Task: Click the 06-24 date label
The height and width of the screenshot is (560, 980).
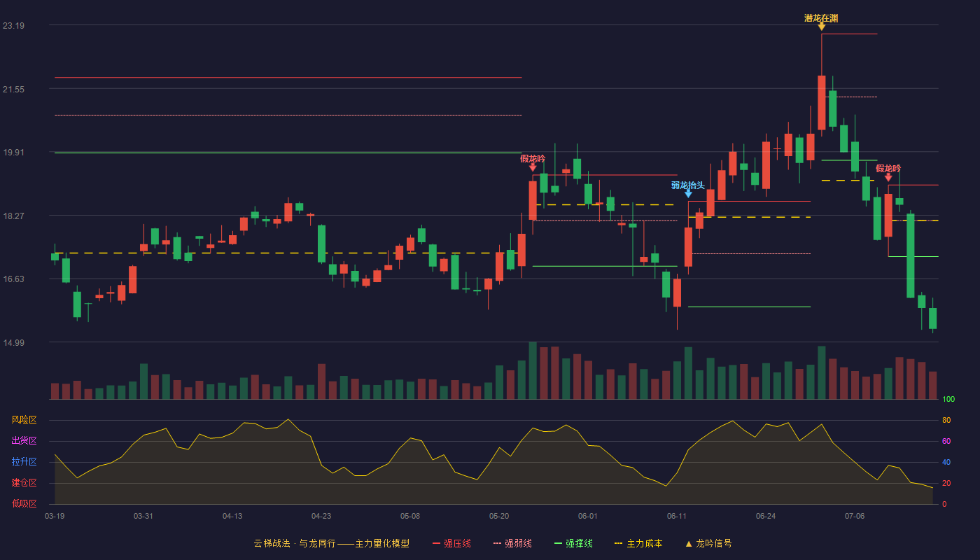Action: coord(766,516)
